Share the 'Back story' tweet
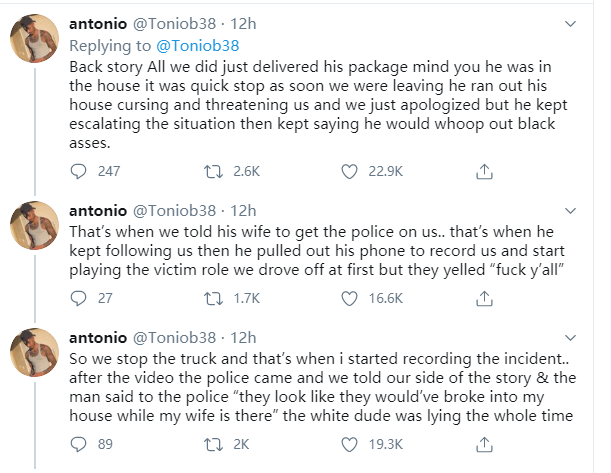 click(485, 171)
